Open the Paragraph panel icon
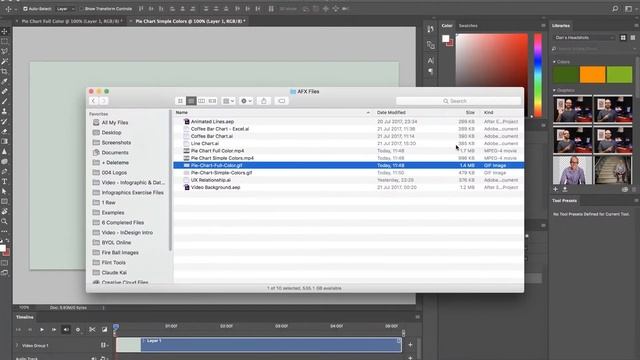This screenshot has width=640, height=360. tap(431, 71)
